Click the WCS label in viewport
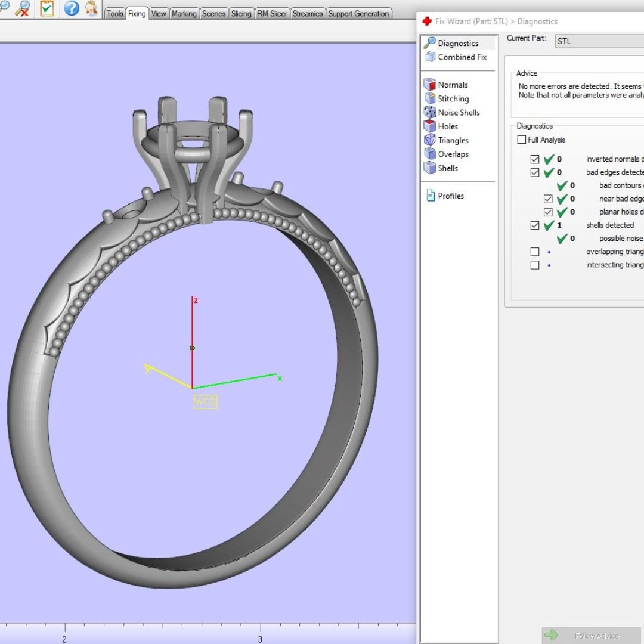The image size is (644, 644). (x=205, y=401)
